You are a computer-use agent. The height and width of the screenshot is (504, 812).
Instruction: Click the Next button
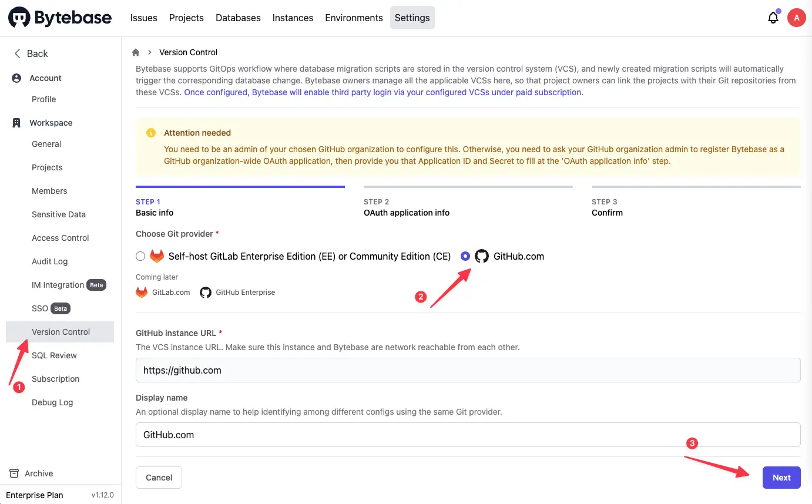click(781, 478)
